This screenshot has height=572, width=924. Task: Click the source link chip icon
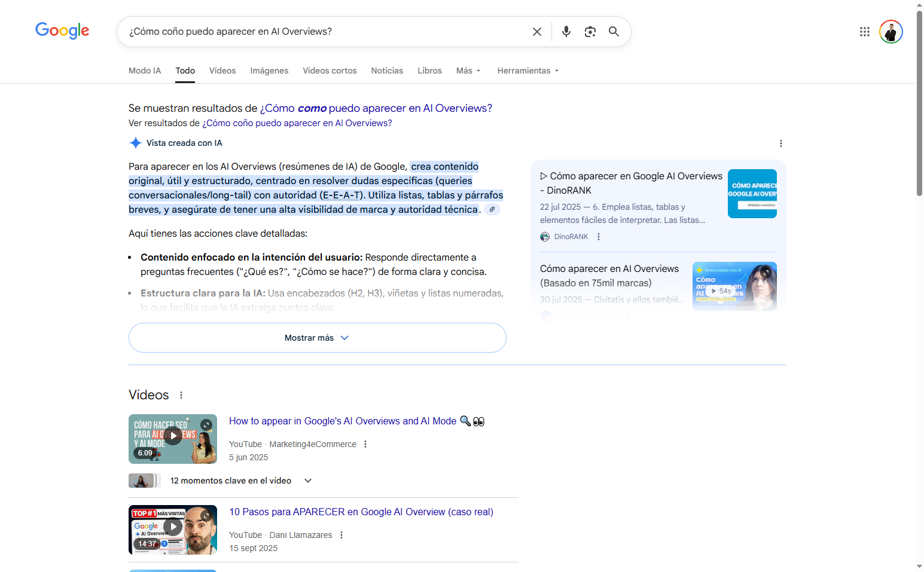pyautogui.click(x=492, y=209)
